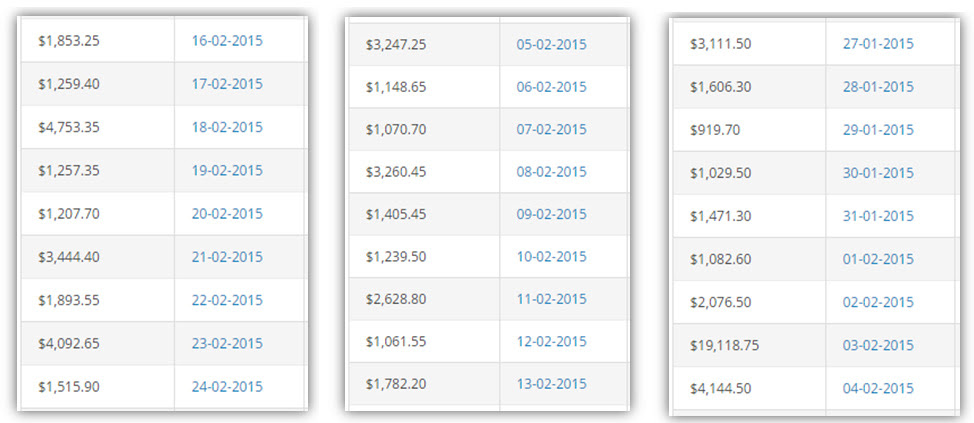
Task: Open the 03-02-2015 date link
Action: 878,345
